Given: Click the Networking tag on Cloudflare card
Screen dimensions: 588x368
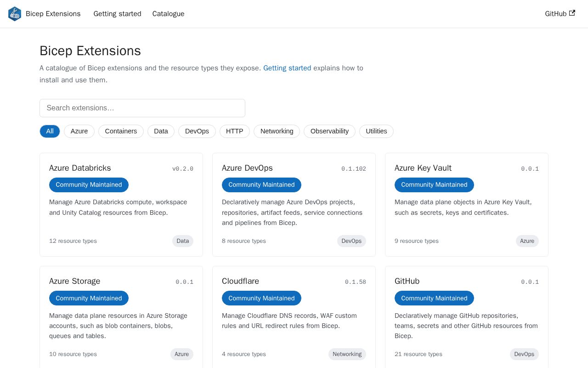Looking at the screenshot, I should [347, 354].
